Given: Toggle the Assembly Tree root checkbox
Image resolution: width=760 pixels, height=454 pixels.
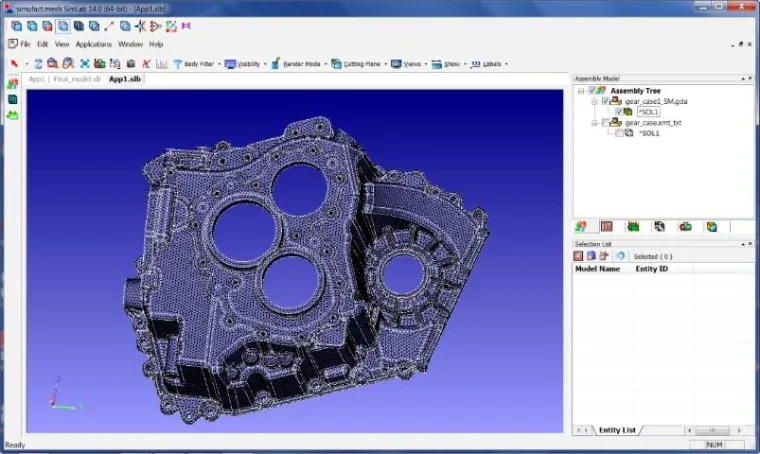Looking at the screenshot, I should [x=593, y=90].
